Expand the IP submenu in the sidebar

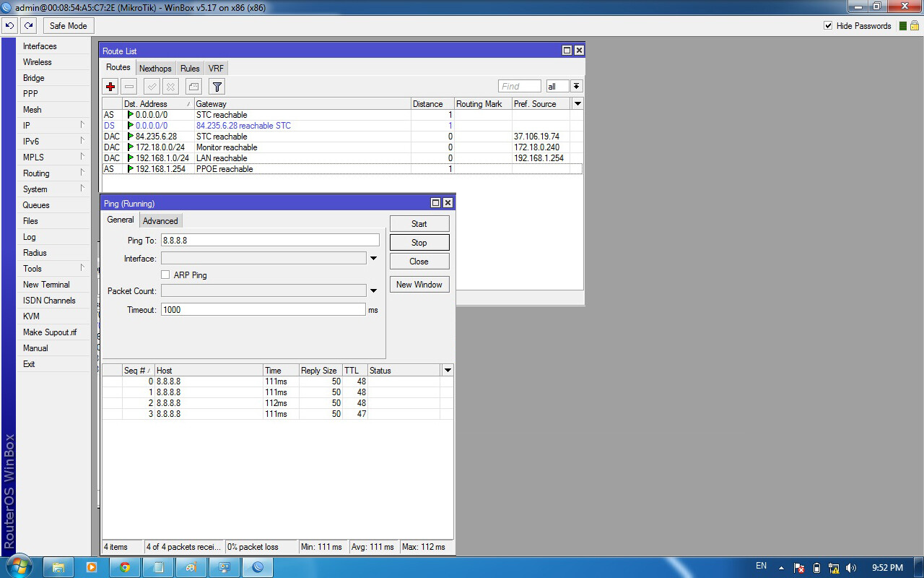pyautogui.click(x=82, y=125)
